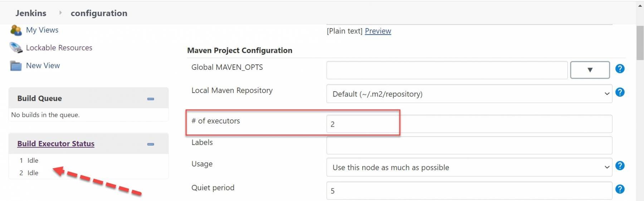Click the # of executors field
644x201 pixels.
click(x=469, y=124)
